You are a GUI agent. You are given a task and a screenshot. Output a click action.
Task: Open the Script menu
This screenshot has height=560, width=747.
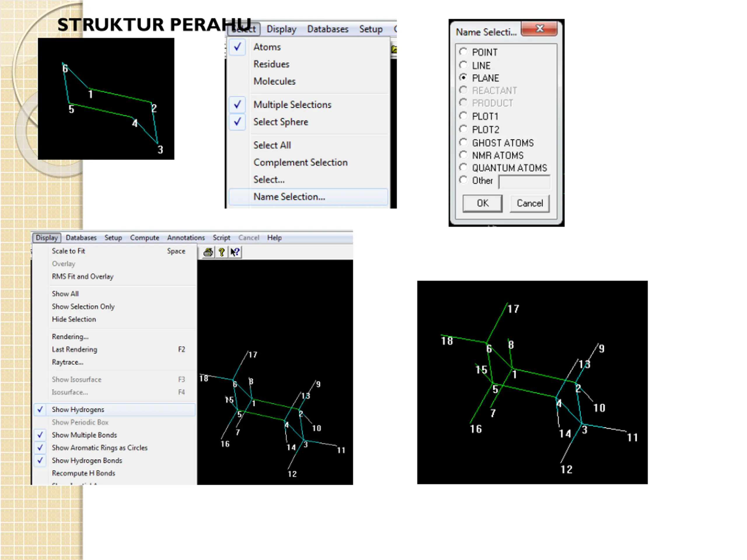pyautogui.click(x=221, y=238)
